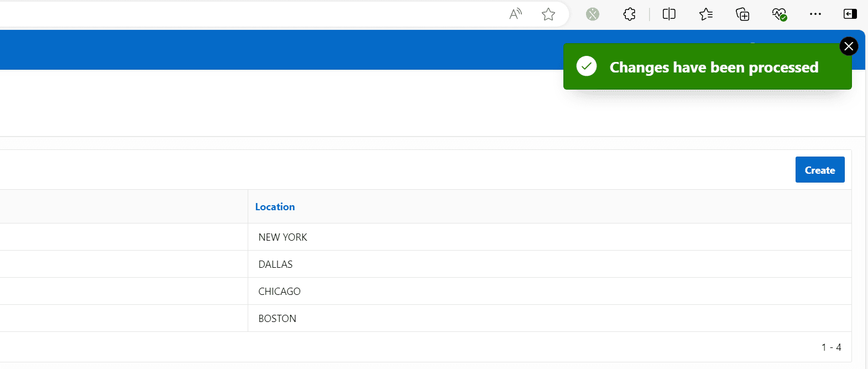Screen dimensions: 868x369
Task: Open the Favorites list icon
Action: (705, 14)
